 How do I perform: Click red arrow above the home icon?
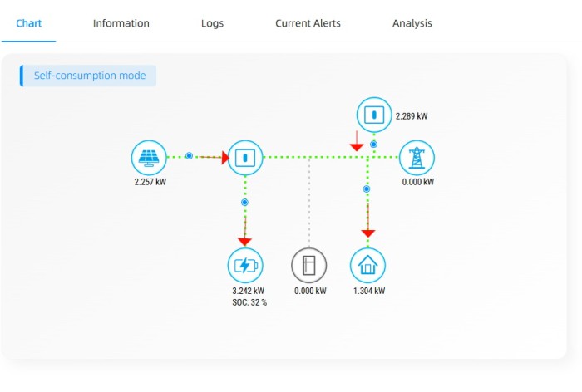point(367,233)
